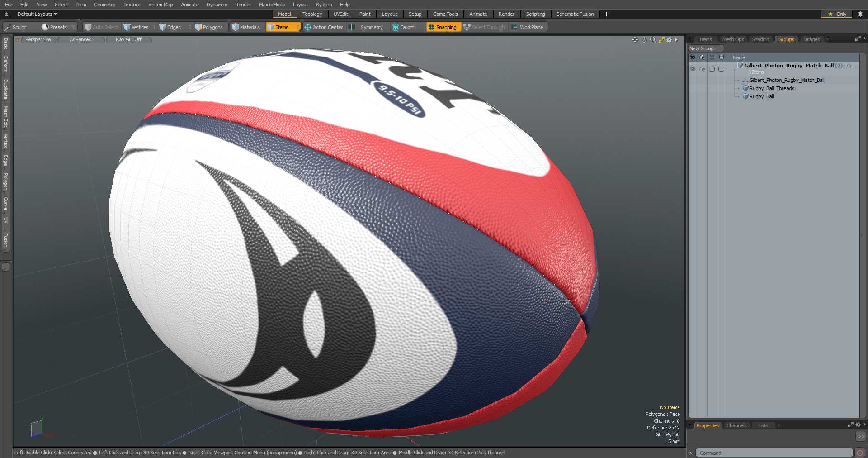Viewport: 868px width, 458px height.
Task: Click the visibility eye column header
Action: (x=693, y=57)
